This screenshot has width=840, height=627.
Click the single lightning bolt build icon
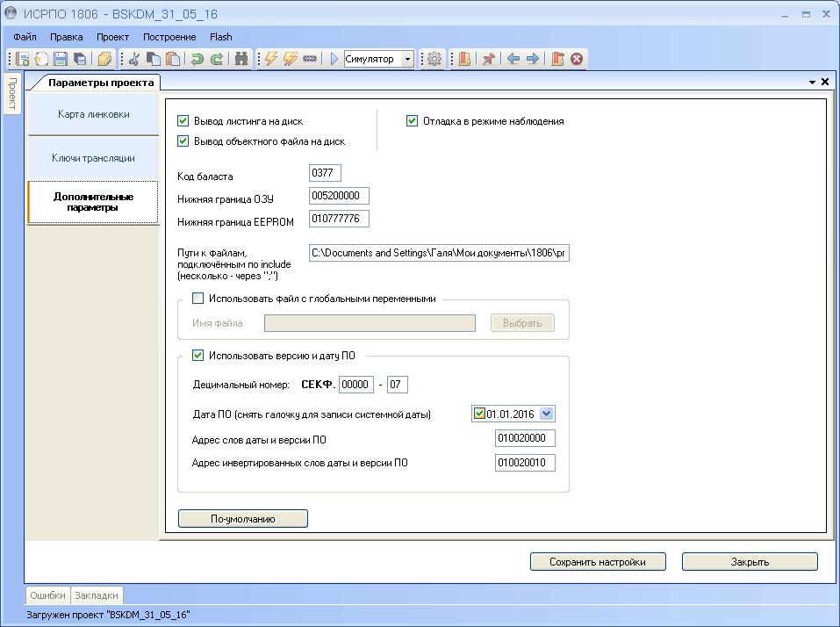click(x=270, y=59)
